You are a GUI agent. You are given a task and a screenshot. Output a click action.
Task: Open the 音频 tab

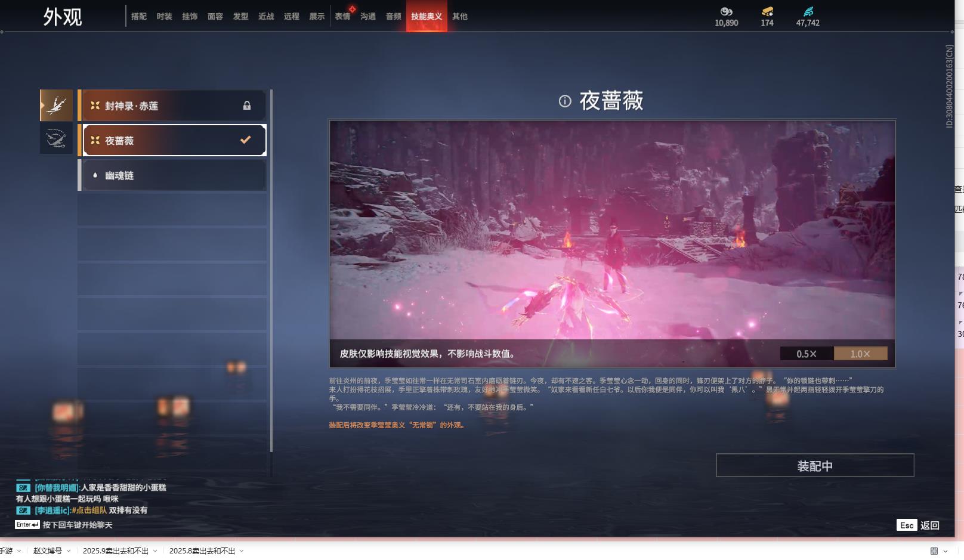tap(394, 17)
